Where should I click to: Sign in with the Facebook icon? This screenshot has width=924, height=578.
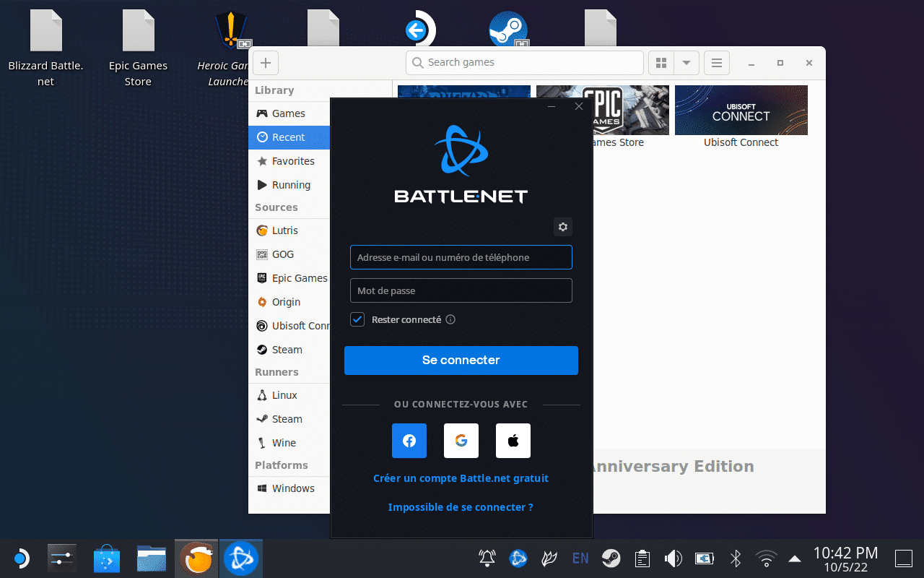click(x=409, y=441)
